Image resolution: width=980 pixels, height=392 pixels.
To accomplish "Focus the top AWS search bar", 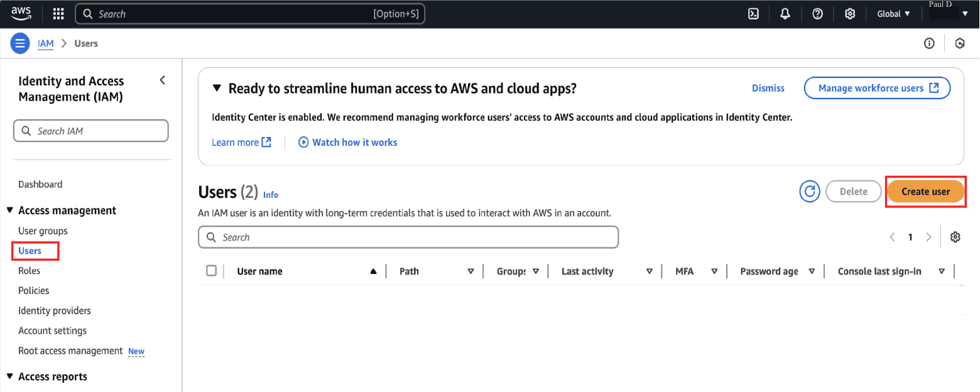I will [250, 14].
